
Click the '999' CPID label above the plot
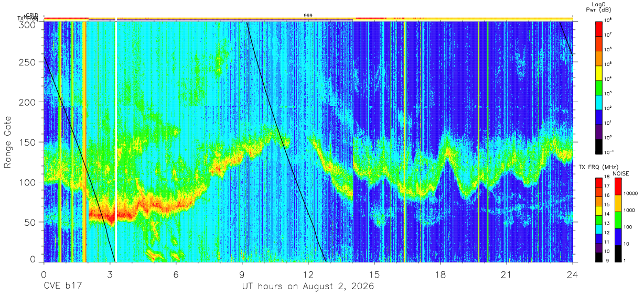coord(308,16)
